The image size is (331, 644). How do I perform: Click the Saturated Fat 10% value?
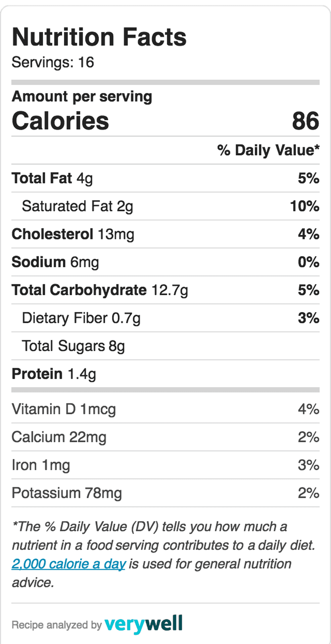305,206
